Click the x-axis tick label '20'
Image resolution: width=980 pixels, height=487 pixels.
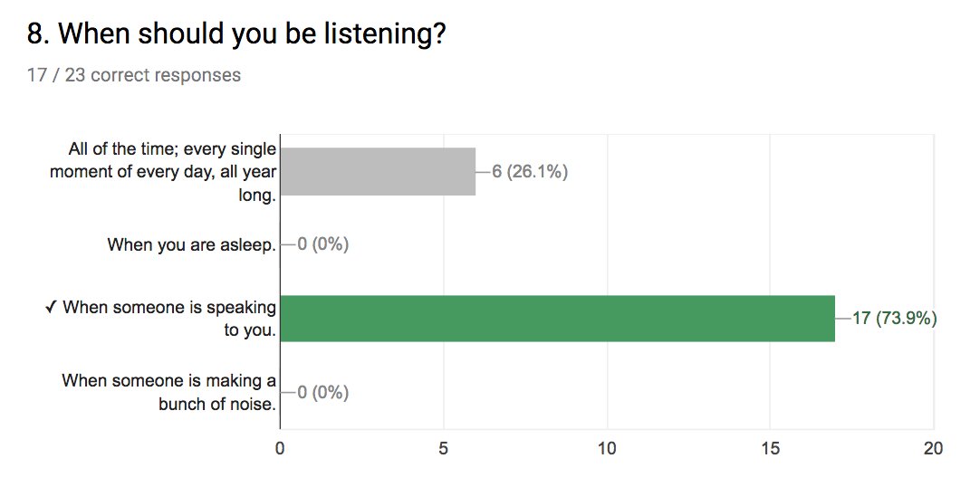pyautogui.click(x=932, y=448)
